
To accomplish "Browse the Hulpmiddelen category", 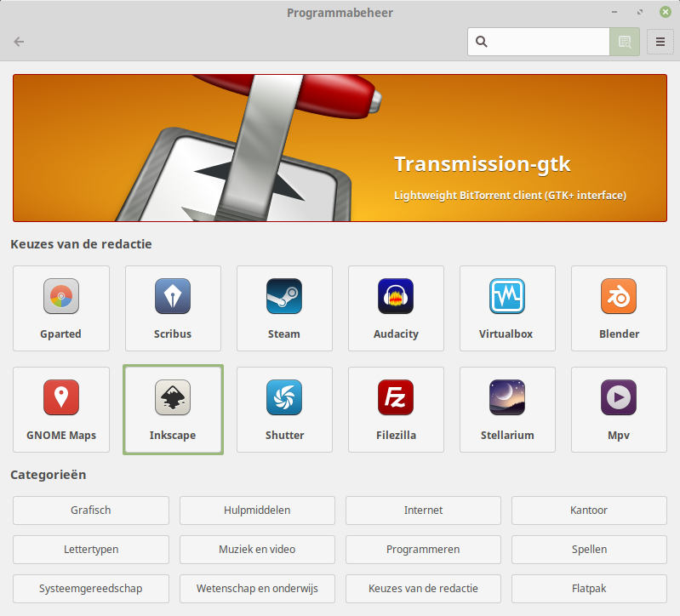I will point(257,510).
